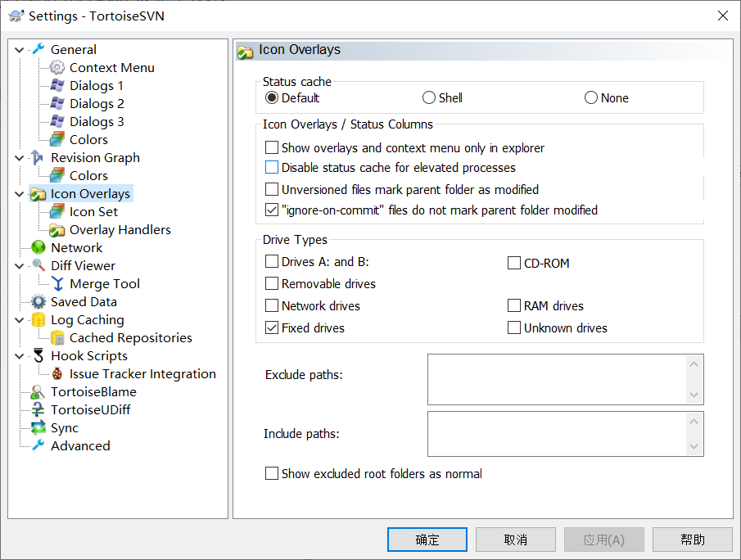741x560 pixels.
Task: Click the Diff Viewer magnifier icon
Action: 38,265
